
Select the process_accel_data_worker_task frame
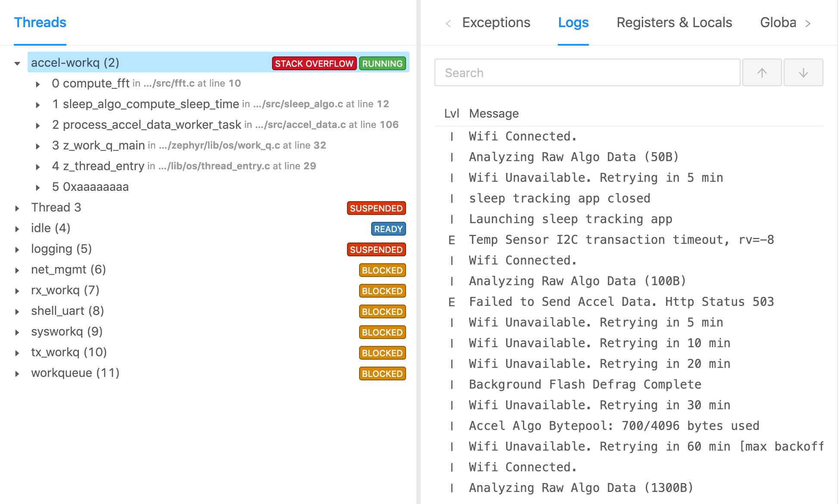coord(152,124)
